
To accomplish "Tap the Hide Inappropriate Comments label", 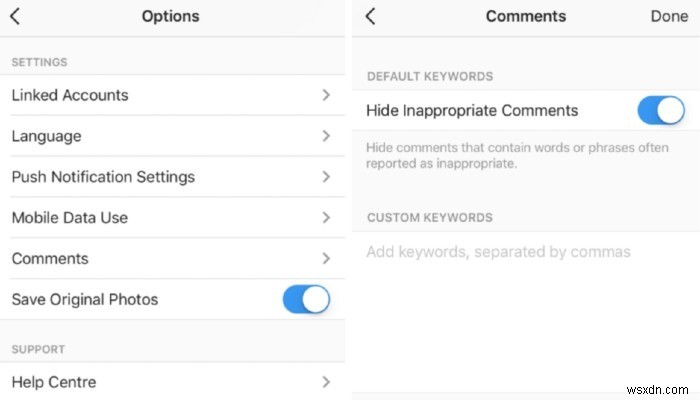I will [x=472, y=110].
